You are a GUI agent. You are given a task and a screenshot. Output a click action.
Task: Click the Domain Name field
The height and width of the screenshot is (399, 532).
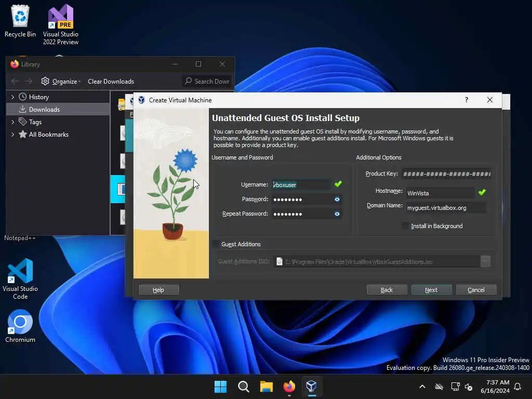(446, 208)
